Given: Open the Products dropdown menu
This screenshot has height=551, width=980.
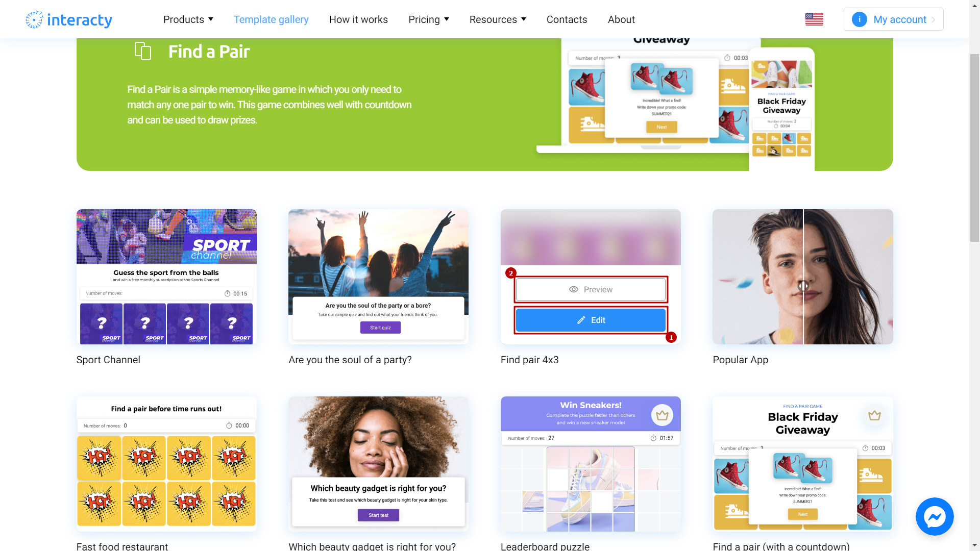Looking at the screenshot, I should 188,19.
